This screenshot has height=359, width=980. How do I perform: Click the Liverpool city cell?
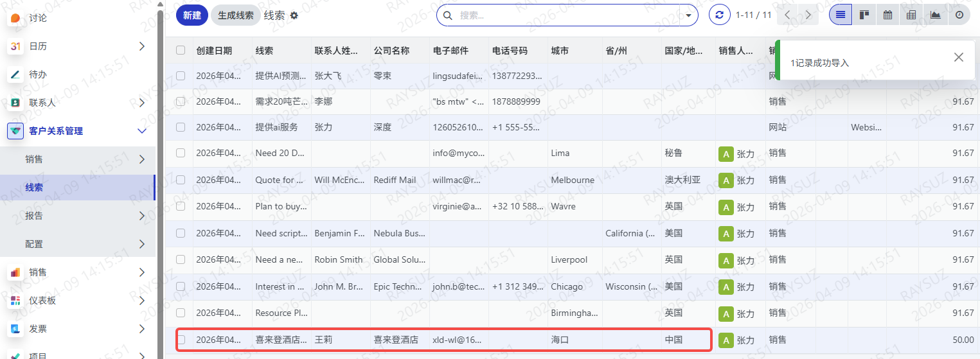tap(575, 260)
